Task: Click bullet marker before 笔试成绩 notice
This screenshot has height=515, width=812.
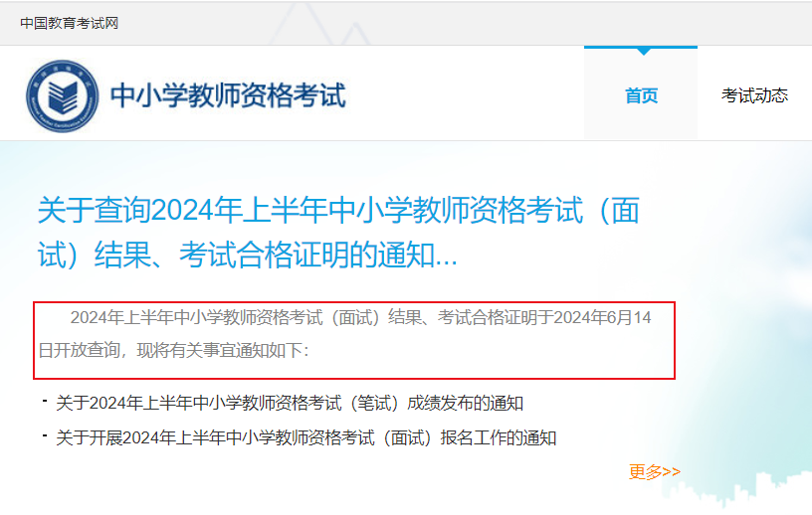Action: click(45, 401)
